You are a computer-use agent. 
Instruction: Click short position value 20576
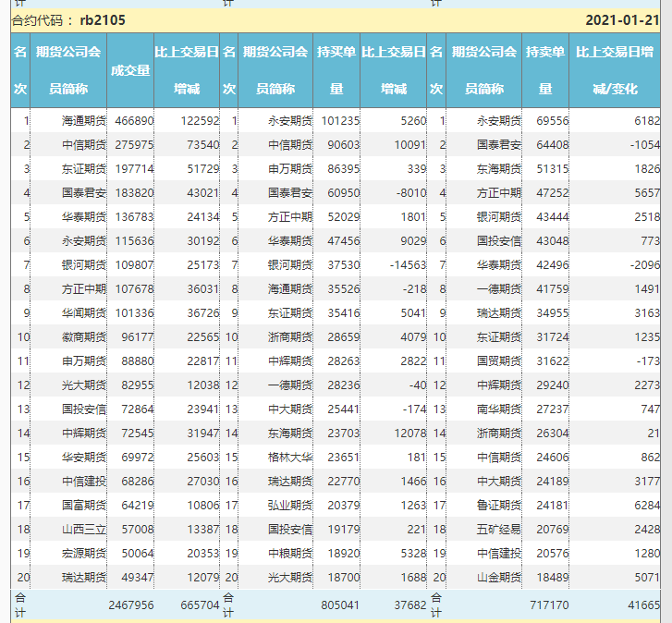[x=553, y=553]
